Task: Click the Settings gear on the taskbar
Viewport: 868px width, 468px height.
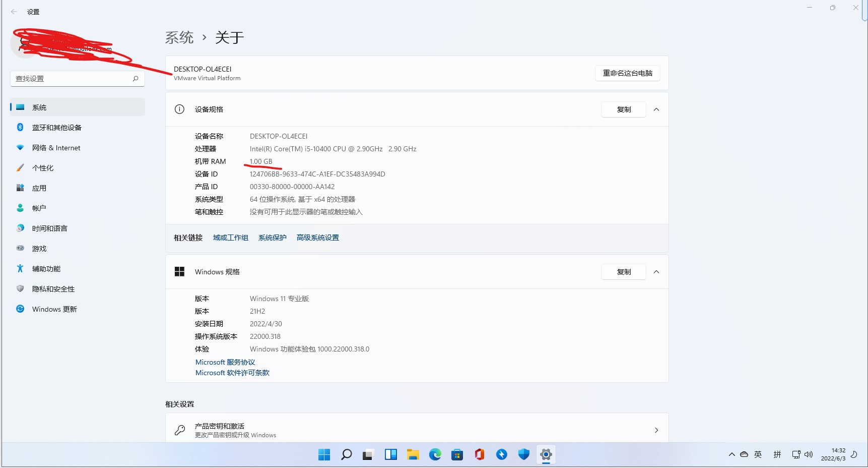Action: pos(546,455)
